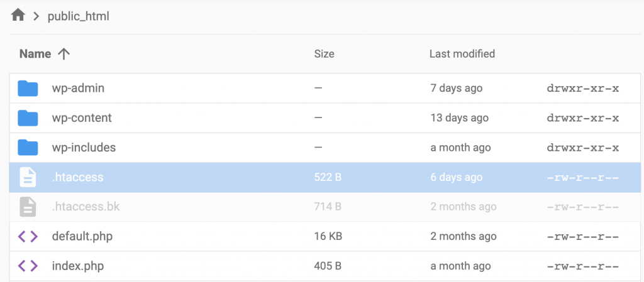Click the .htaccess.bk file icon
The height and width of the screenshot is (282, 644).
[28, 207]
